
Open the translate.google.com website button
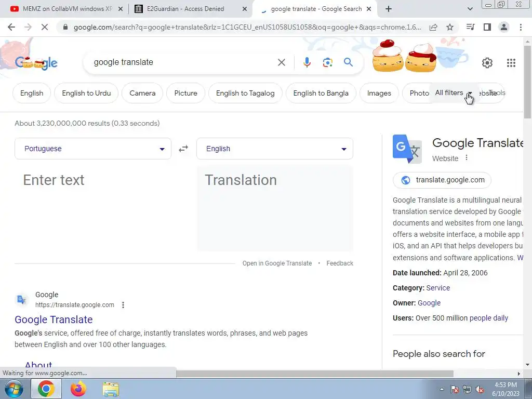442,180
